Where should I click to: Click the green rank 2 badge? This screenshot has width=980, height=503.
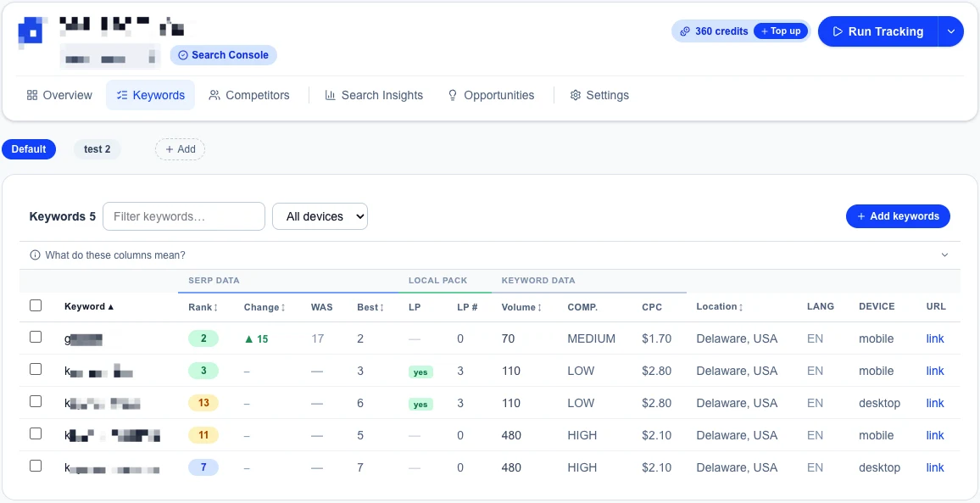pyautogui.click(x=203, y=339)
